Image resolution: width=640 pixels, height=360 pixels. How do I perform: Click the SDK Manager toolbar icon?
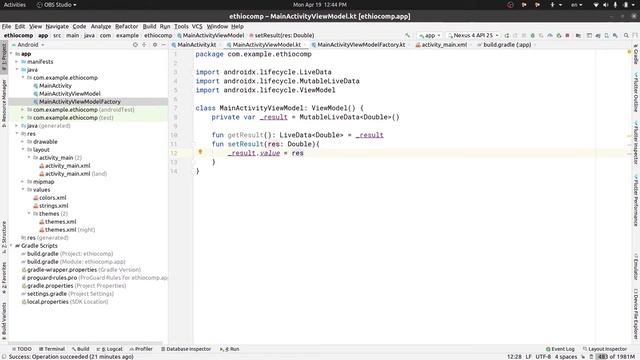tap(615, 36)
